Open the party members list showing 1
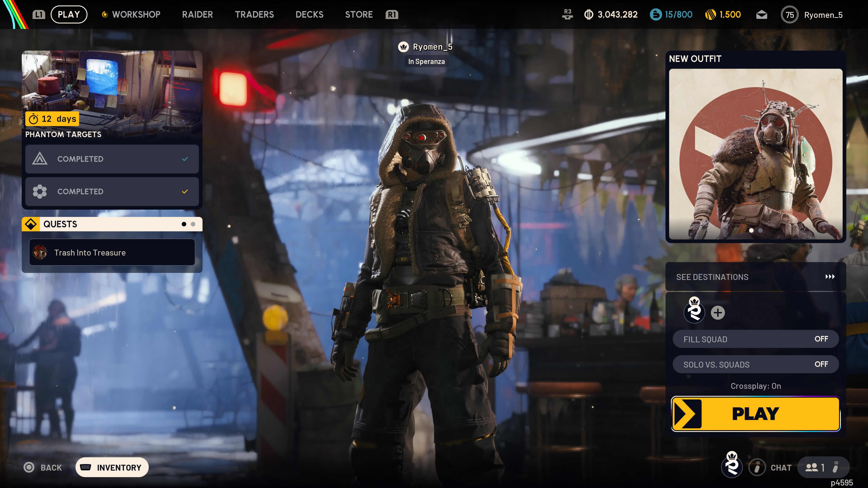The height and width of the screenshot is (488, 868). (823, 467)
